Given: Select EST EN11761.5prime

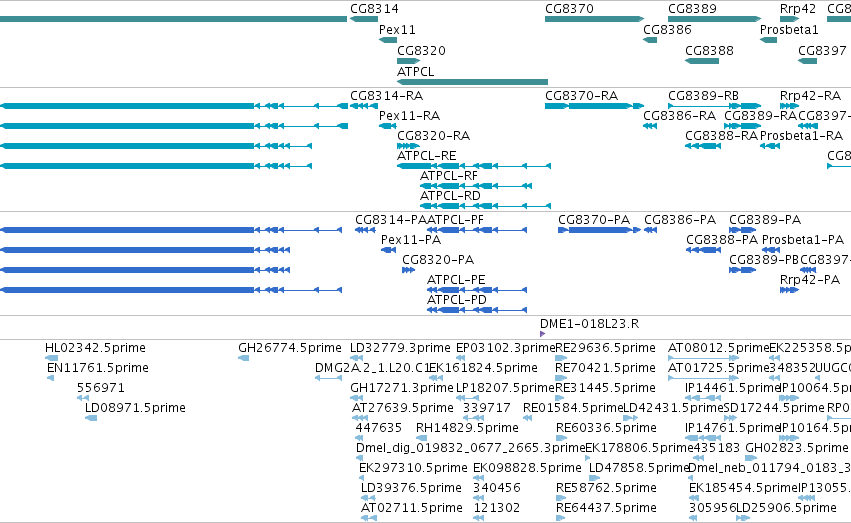Looking at the screenshot, I should click(98, 368).
